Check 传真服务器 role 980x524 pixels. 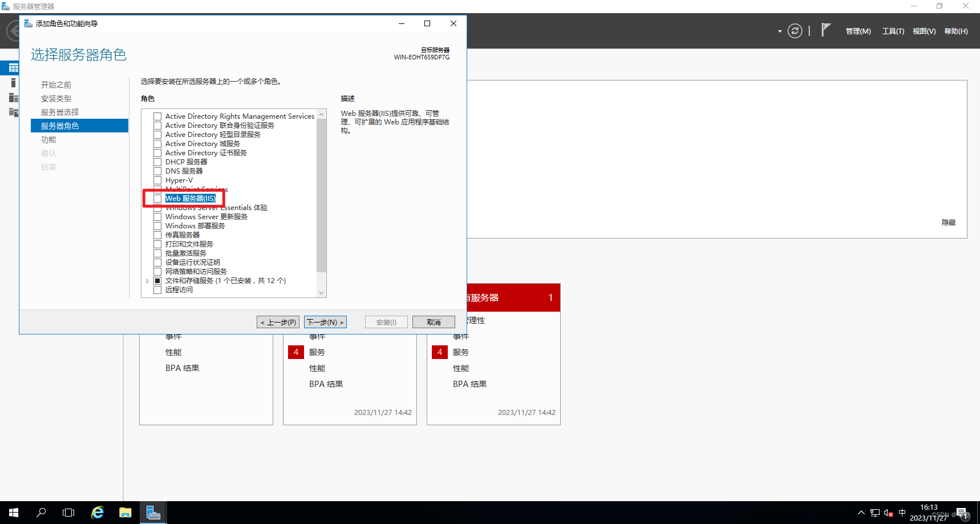157,235
